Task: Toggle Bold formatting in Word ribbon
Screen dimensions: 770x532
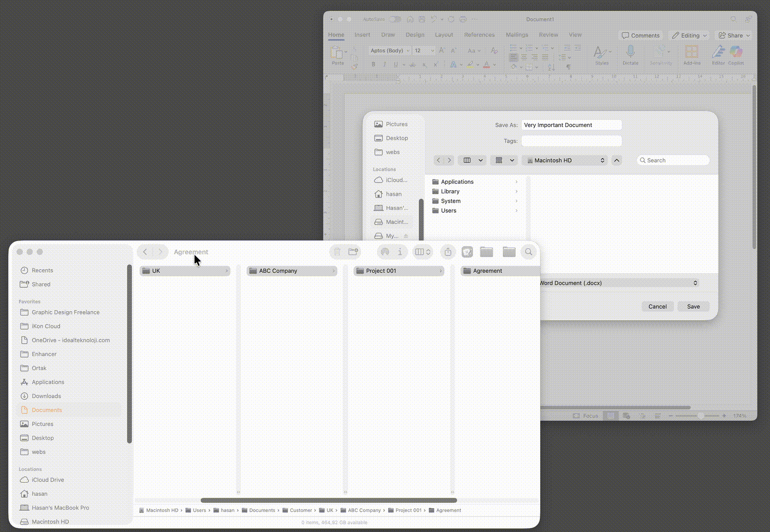Action: coord(373,65)
